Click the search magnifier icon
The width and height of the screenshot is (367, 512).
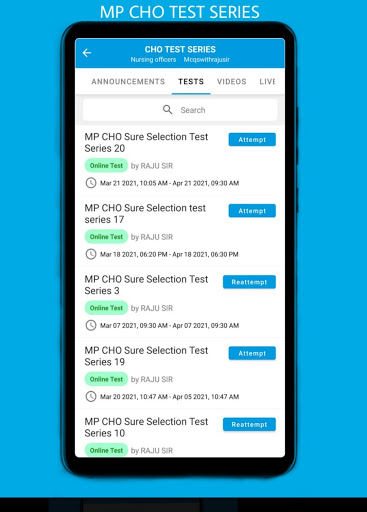(x=167, y=110)
